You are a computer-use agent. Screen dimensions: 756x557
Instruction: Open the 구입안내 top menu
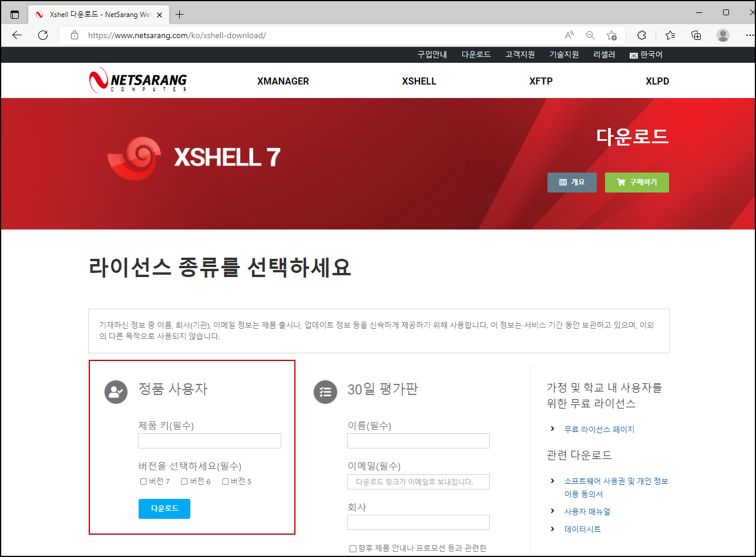pos(432,55)
